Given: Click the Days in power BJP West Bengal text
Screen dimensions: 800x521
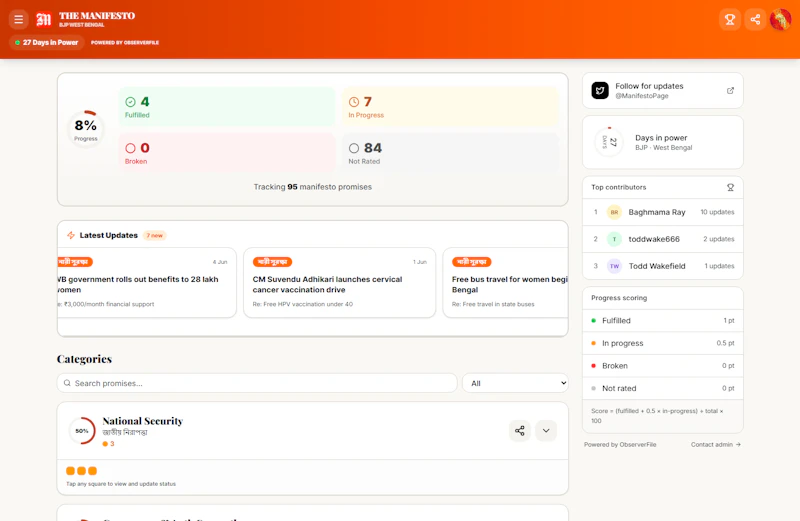Looking at the screenshot, I should coord(663,142).
